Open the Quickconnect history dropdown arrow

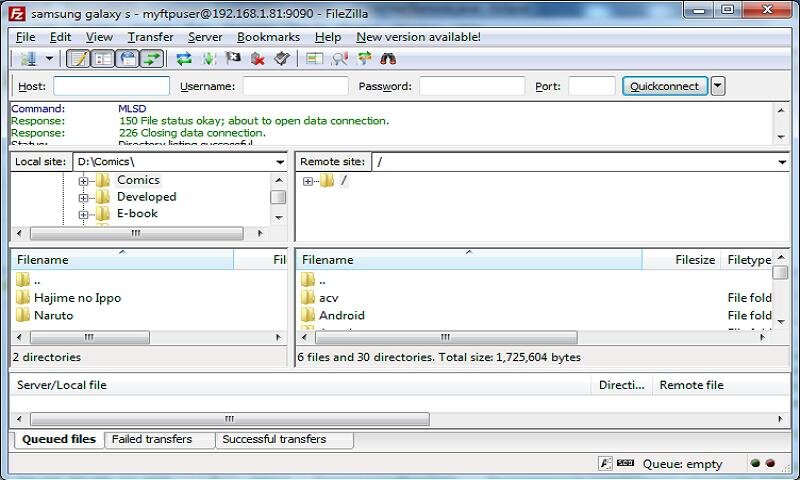click(x=717, y=86)
